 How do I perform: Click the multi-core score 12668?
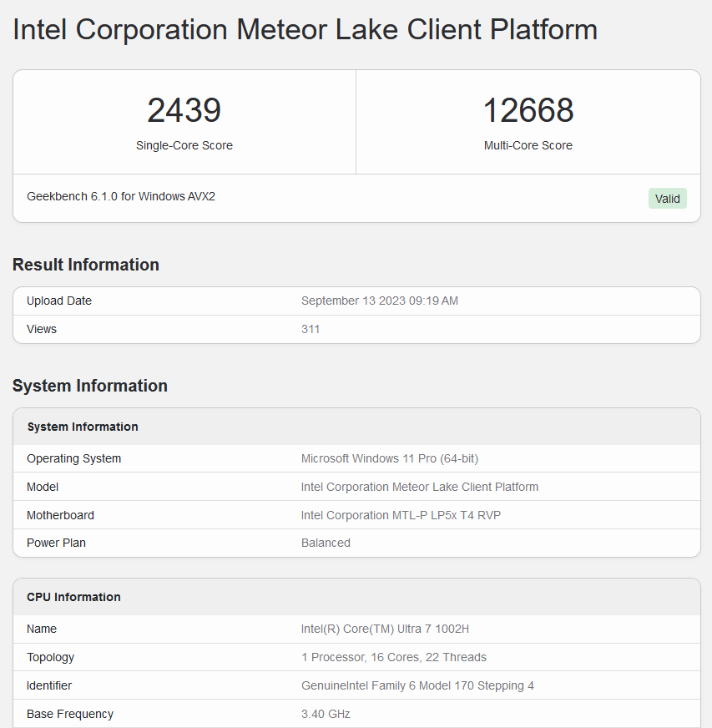[528, 110]
